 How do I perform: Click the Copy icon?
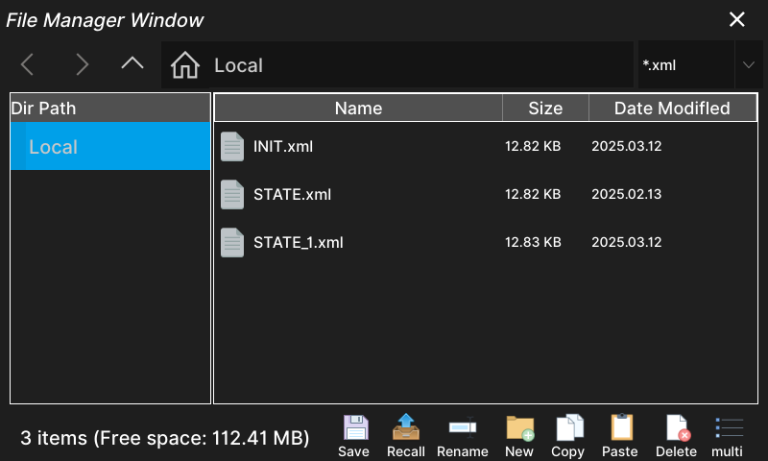point(568,430)
